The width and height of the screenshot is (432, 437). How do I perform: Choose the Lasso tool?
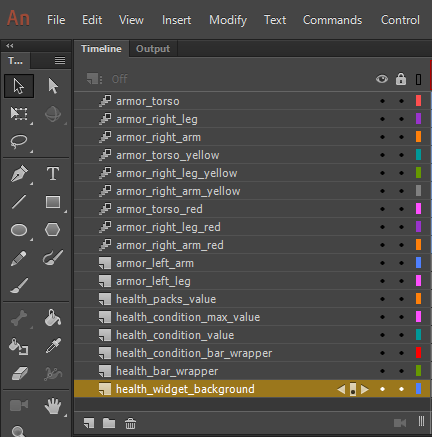[19, 142]
